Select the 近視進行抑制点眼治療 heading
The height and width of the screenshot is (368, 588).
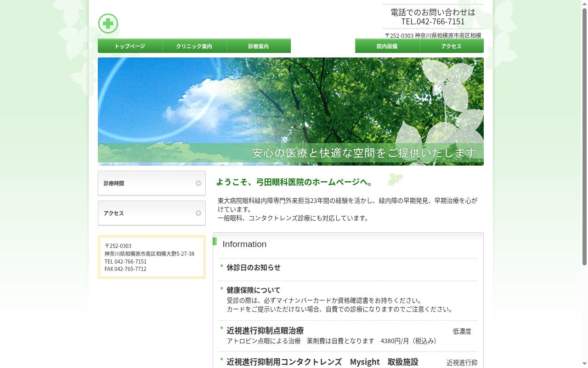coord(265,330)
